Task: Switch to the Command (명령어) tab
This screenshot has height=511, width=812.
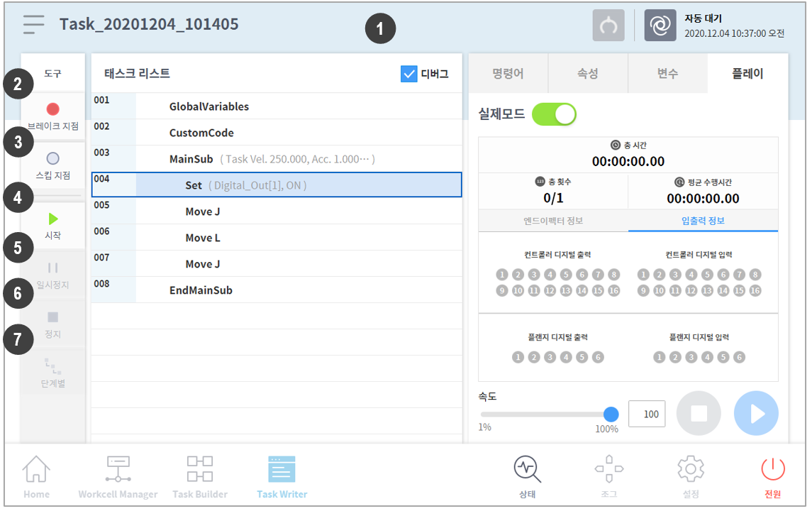Action: click(508, 74)
